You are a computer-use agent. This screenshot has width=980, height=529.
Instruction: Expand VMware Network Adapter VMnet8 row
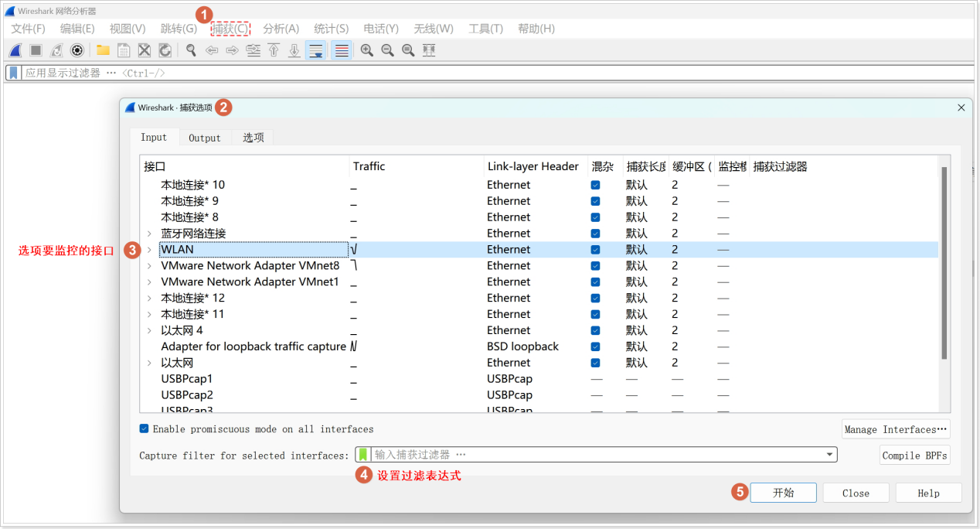point(149,266)
